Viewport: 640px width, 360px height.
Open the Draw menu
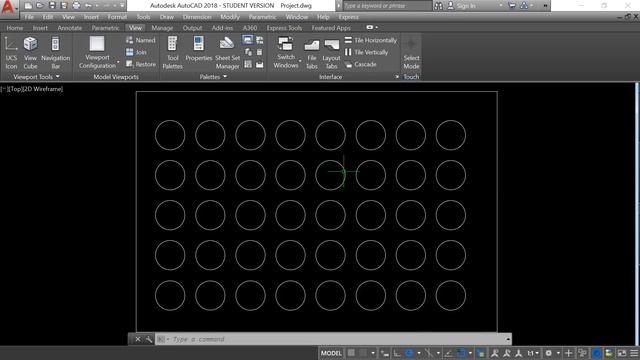click(167, 17)
